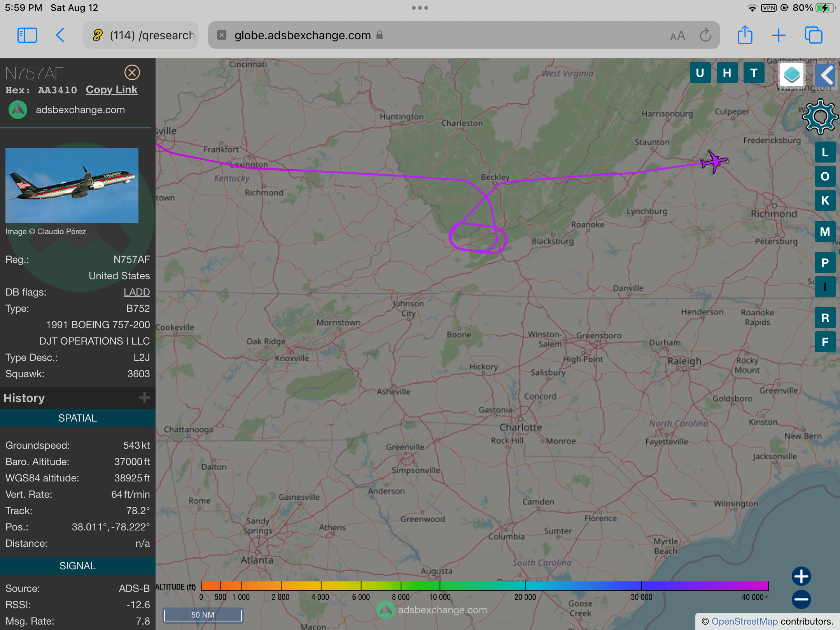840x630 pixels.
Task: Open map settings gear
Action: coord(820,116)
